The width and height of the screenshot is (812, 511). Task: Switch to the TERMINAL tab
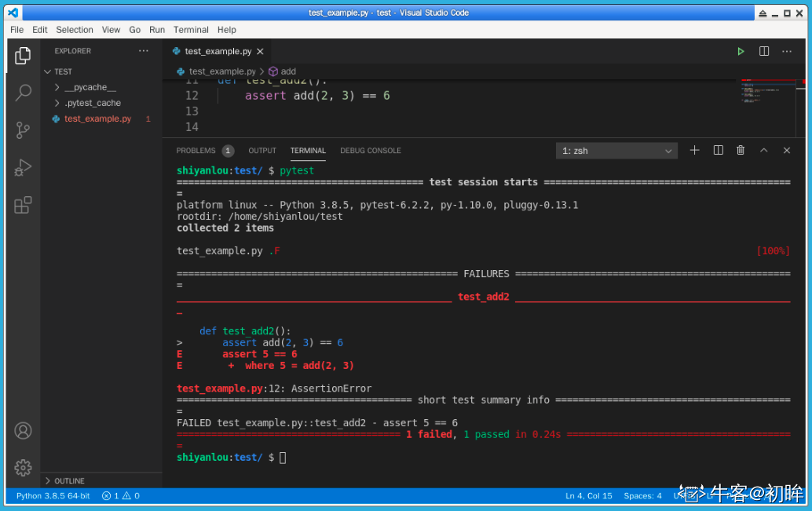pos(308,151)
